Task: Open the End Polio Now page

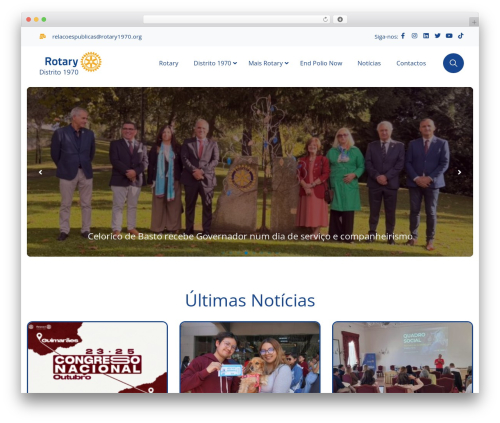Action: pyautogui.click(x=321, y=63)
